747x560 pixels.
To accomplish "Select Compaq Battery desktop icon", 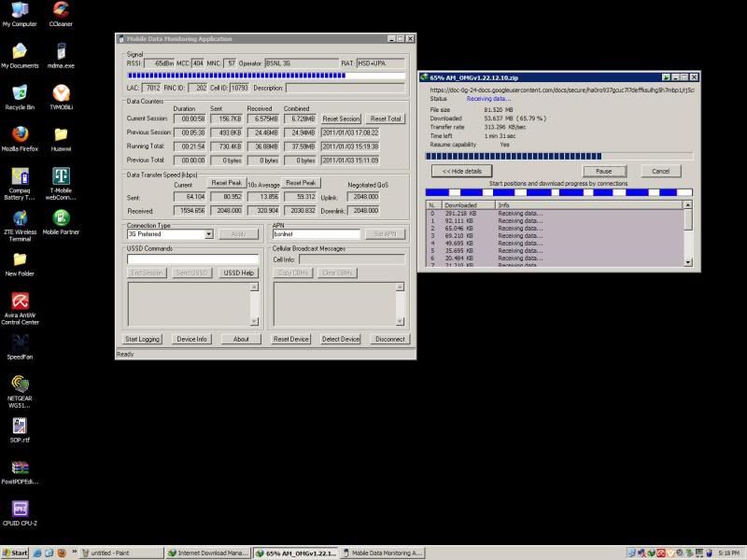I will tap(20, 183).
